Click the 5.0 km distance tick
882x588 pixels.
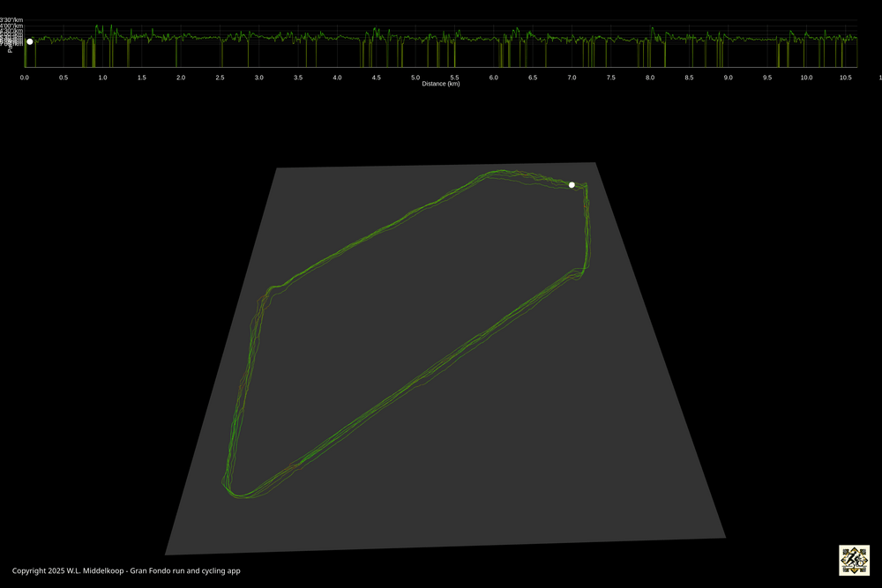click(x=415, y=77)
